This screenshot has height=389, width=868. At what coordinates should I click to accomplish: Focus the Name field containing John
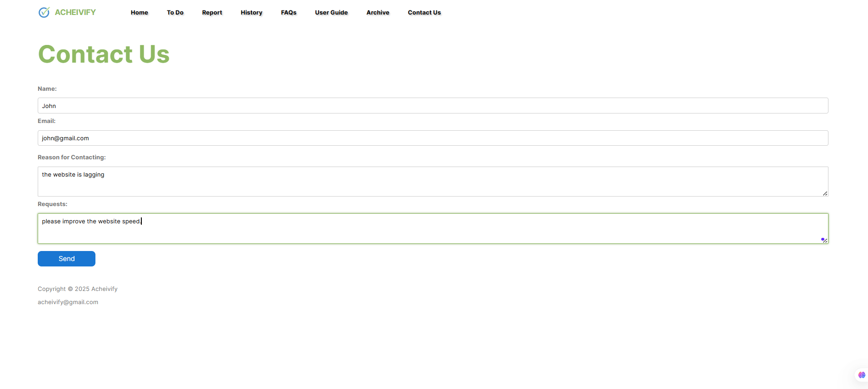coord(433,106)
